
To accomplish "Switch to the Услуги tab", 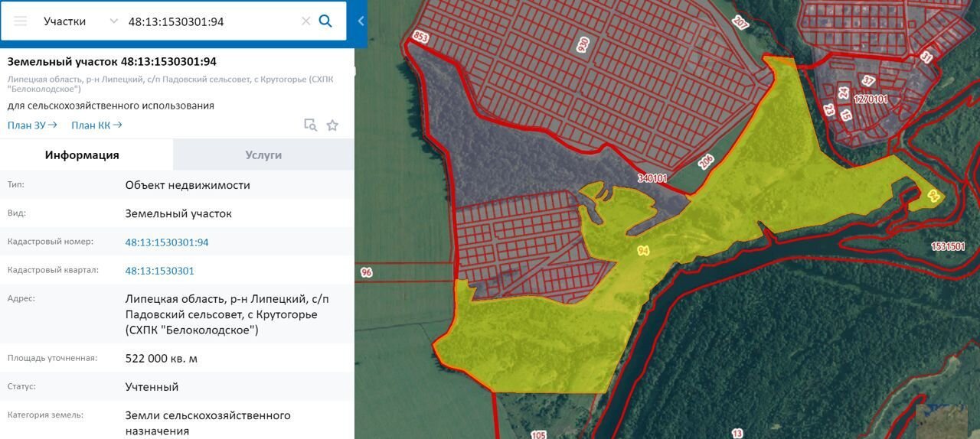I will pyautogui.click(x=263, y=155).
